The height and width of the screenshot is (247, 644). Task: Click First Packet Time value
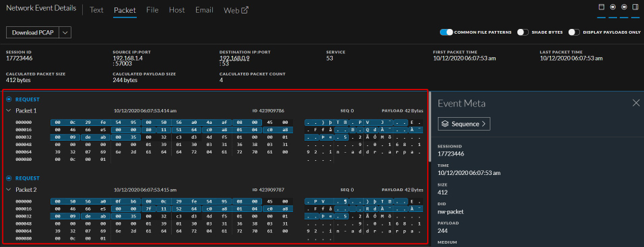(465, 59)
